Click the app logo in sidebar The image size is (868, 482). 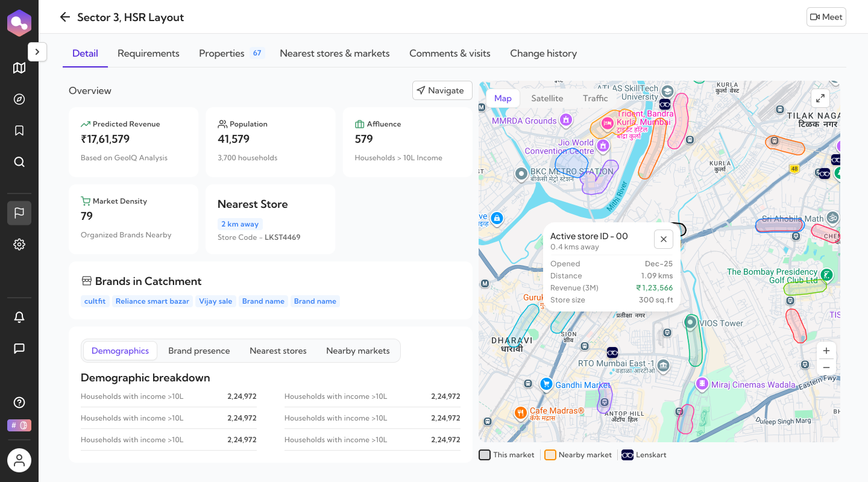click(x=19, y=23)
